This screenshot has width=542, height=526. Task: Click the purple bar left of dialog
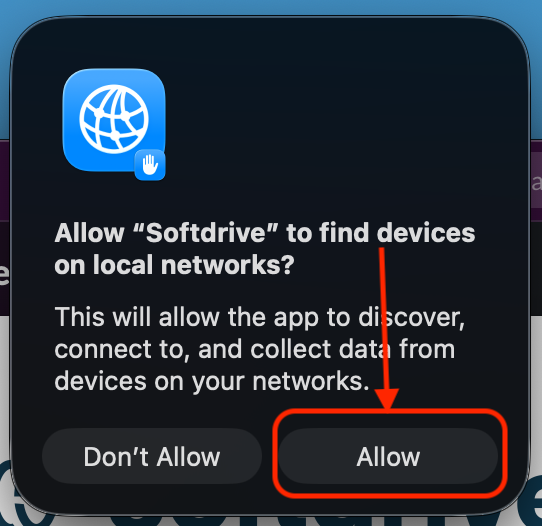coord(5,228)
